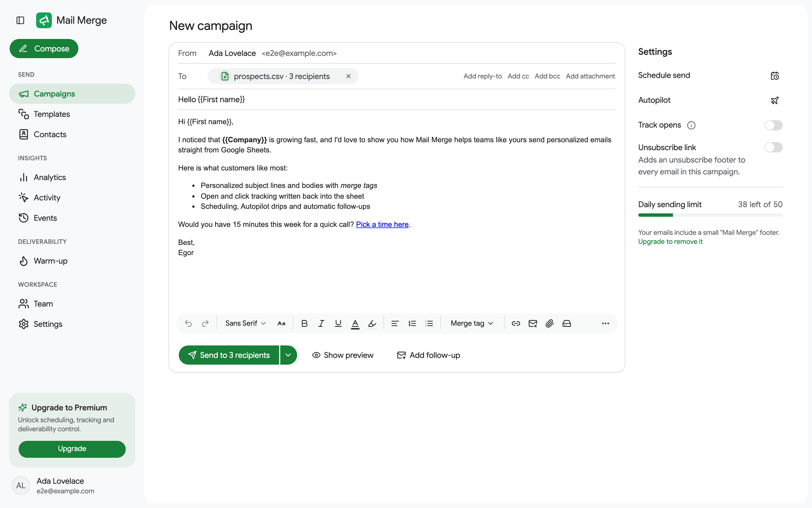This screenshot has width=812, height=508.
Task: Click the Compose button
Action: 44,49
